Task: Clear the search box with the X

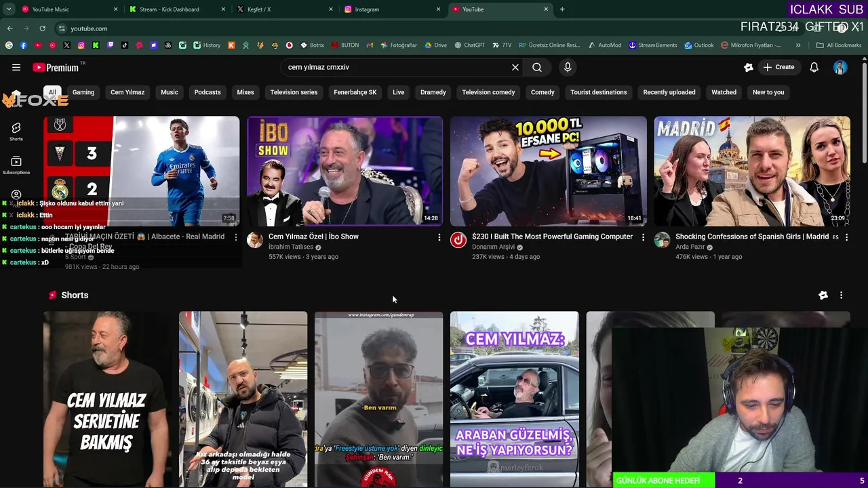Action: coord(515,67)
